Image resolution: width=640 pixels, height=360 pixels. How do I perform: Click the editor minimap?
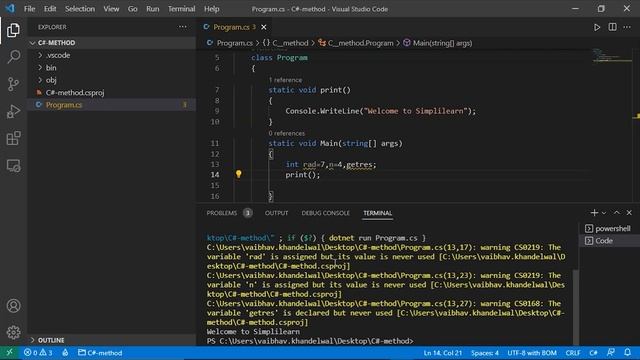tap(612, 56)
